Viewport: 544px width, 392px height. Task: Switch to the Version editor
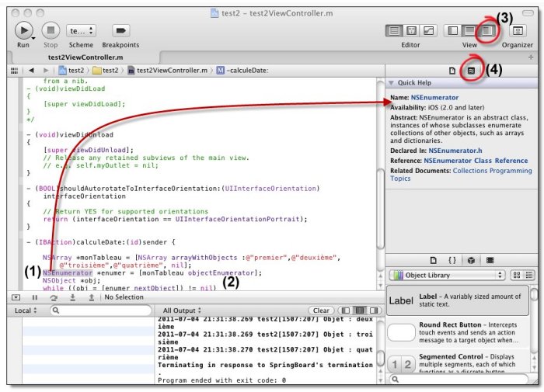point(428,30)
